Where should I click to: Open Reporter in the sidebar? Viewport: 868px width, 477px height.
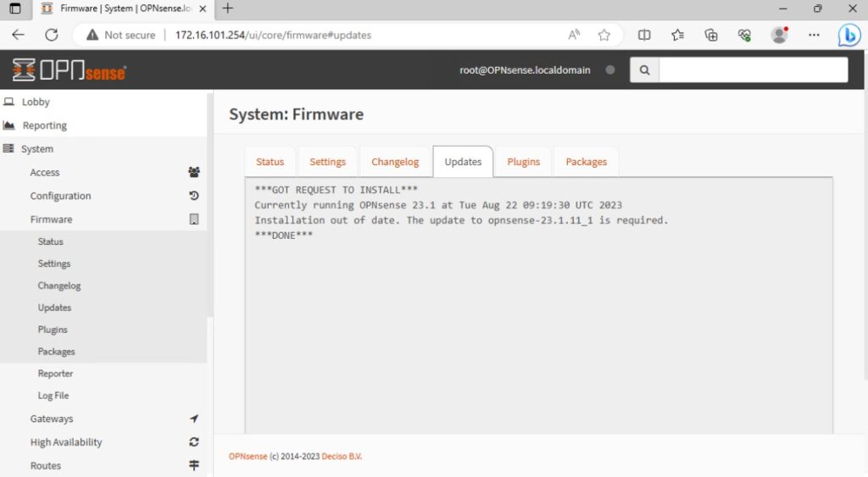click(55, 374)
